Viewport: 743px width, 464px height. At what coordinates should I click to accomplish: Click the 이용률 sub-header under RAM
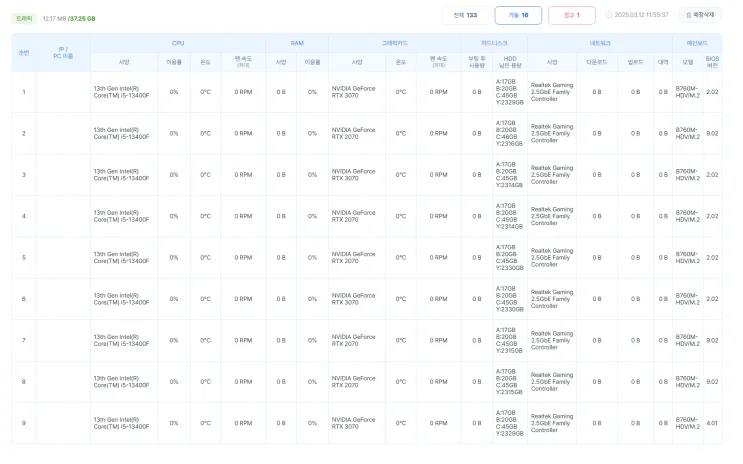pos(312,62)
